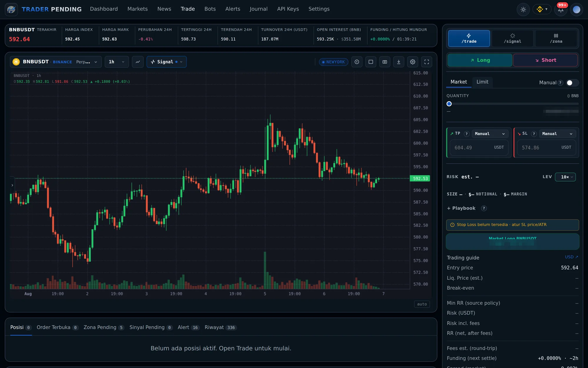This screenshot has height=368, width=588.
Task: Open the Alert tab with 16 items
Action: pyautogui.click(x=188, y=327)
